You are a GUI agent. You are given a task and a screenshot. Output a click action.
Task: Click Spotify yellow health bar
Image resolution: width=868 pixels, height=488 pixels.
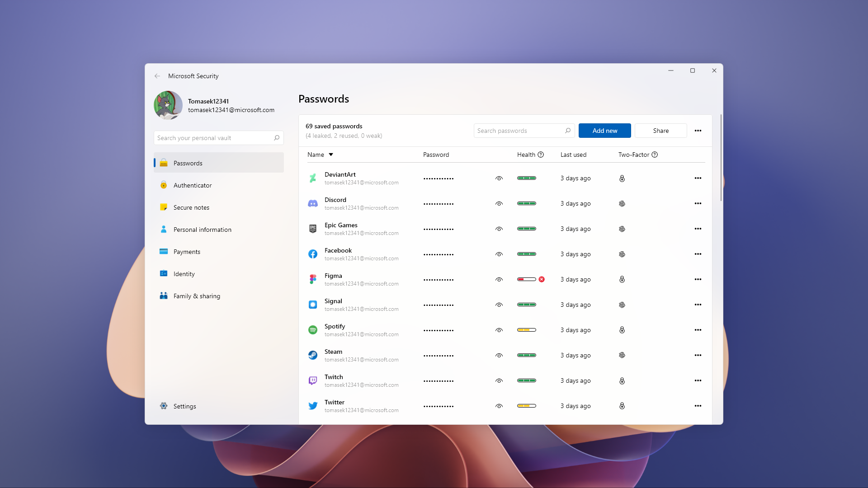click(527, 330)
